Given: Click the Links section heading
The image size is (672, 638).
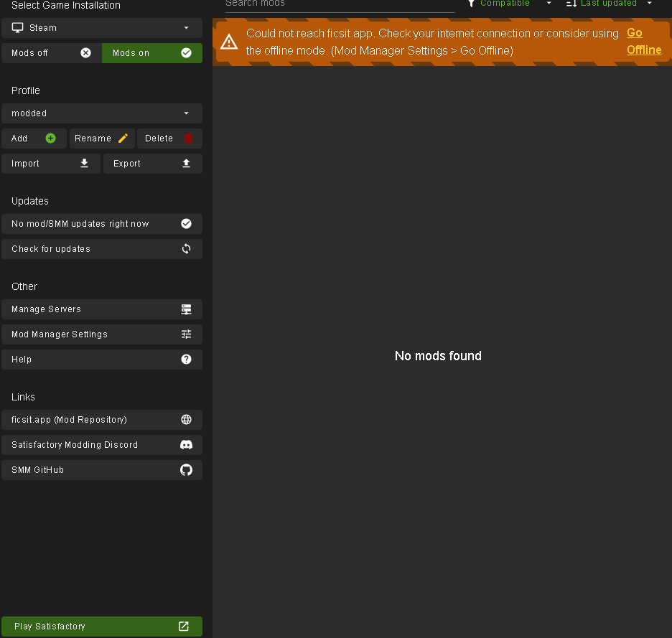Looking at the screenshot, I should click(23, 397).
